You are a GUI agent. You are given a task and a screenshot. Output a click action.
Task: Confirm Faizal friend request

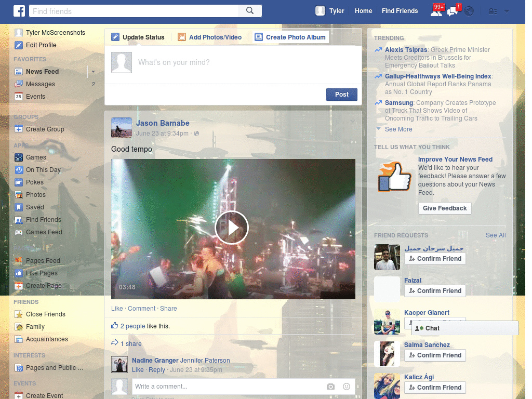pos(435,291)
